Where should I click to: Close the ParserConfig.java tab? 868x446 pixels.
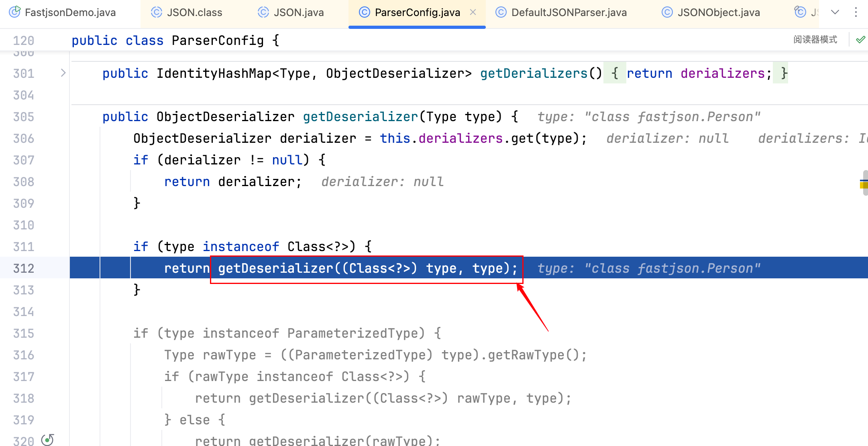tap(473, 12)
